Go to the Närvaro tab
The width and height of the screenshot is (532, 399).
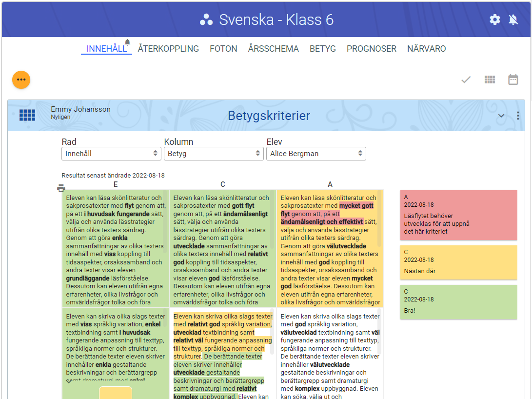click(426, 49)
